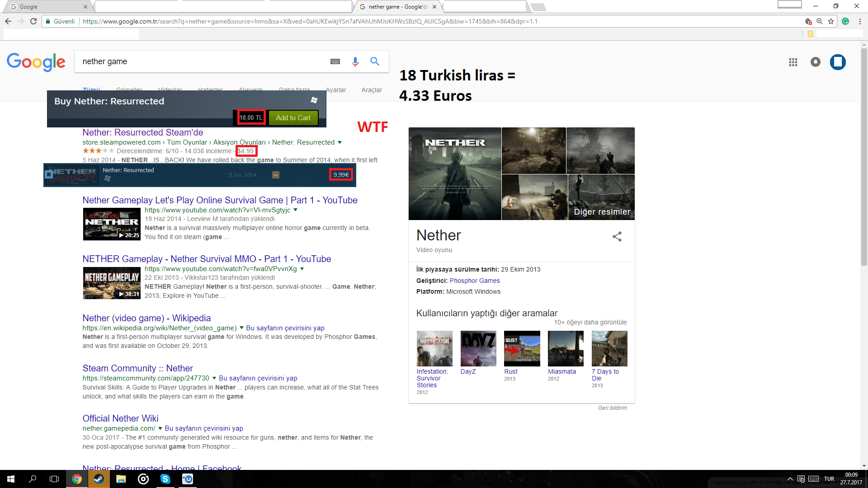Open Nether (video game) Wikipedia link

pos(146,318)
